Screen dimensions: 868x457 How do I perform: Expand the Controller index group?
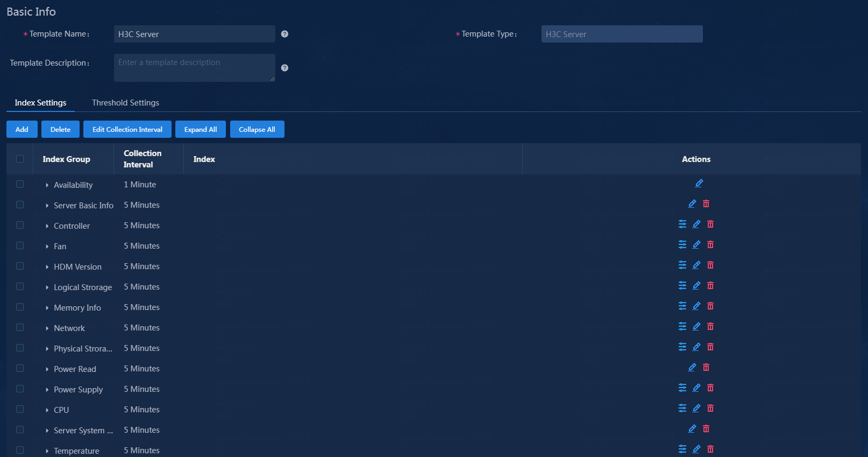(47, 226)
